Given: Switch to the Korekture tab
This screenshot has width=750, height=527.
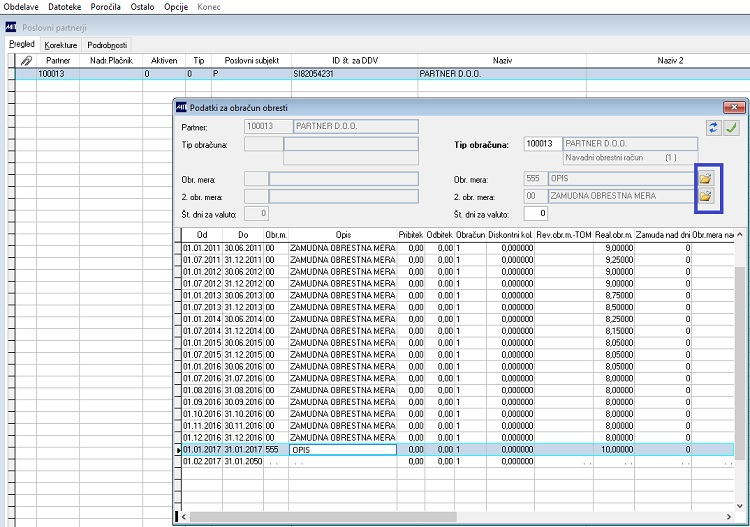Looking at the screenshot, I should click(x=60, y=45).
